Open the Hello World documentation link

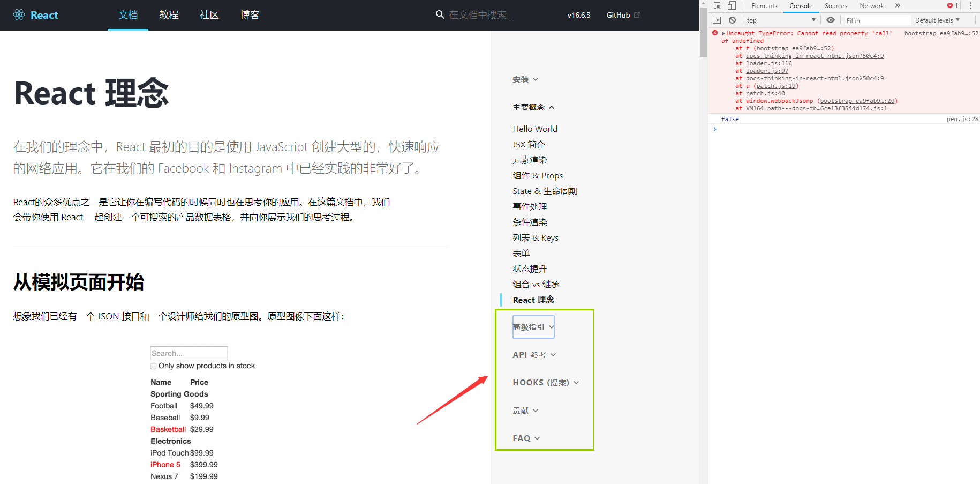pyautogui.click(x=535, y=129)
